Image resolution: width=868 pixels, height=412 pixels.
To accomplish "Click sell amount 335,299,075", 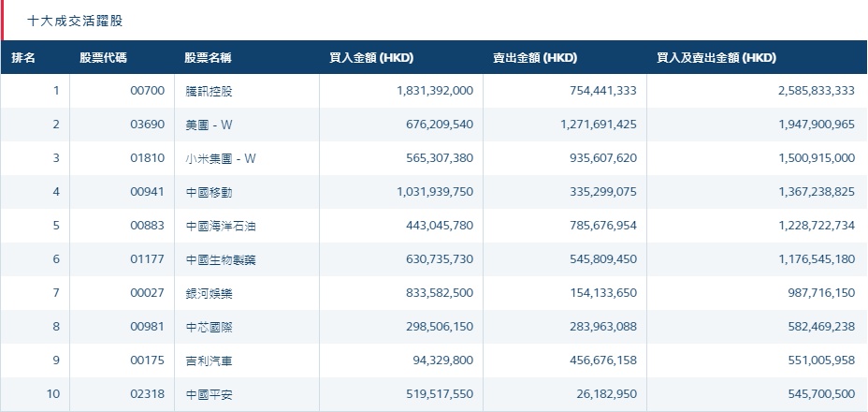I will 603,192.
